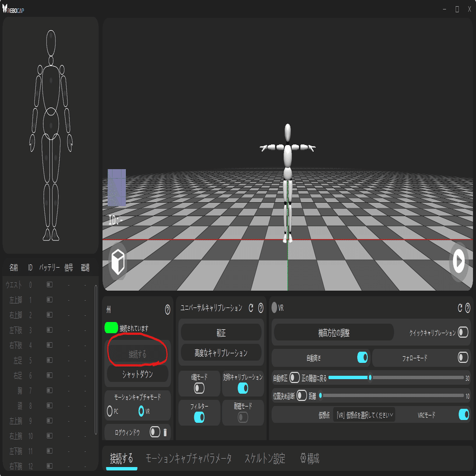Click the battery icon in 左下腕 row

coord(49,451)
